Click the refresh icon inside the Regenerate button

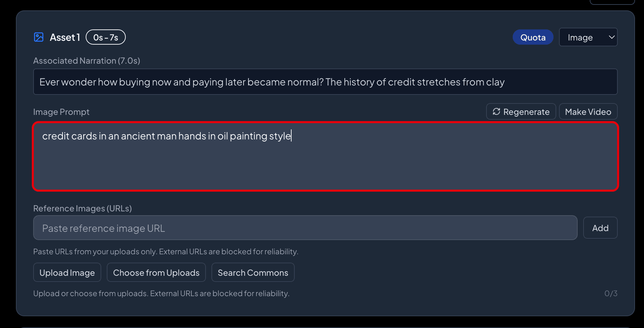point(497,111)
